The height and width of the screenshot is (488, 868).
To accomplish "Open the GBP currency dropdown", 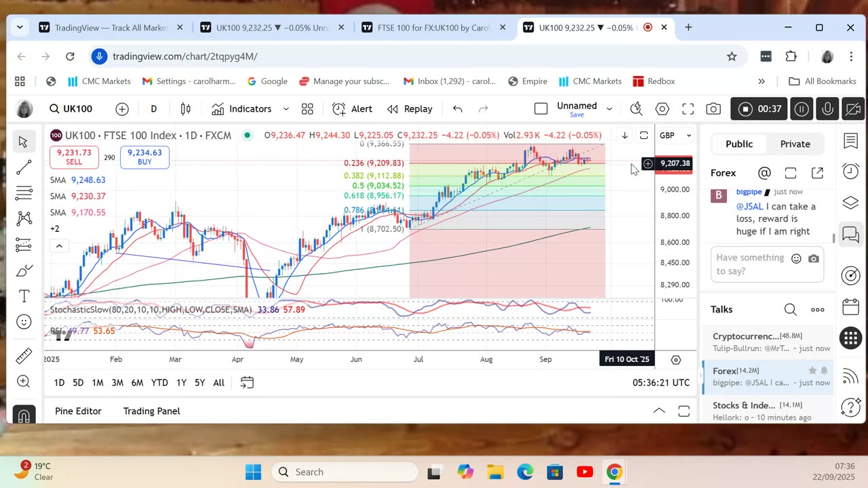I will point(676,136).
